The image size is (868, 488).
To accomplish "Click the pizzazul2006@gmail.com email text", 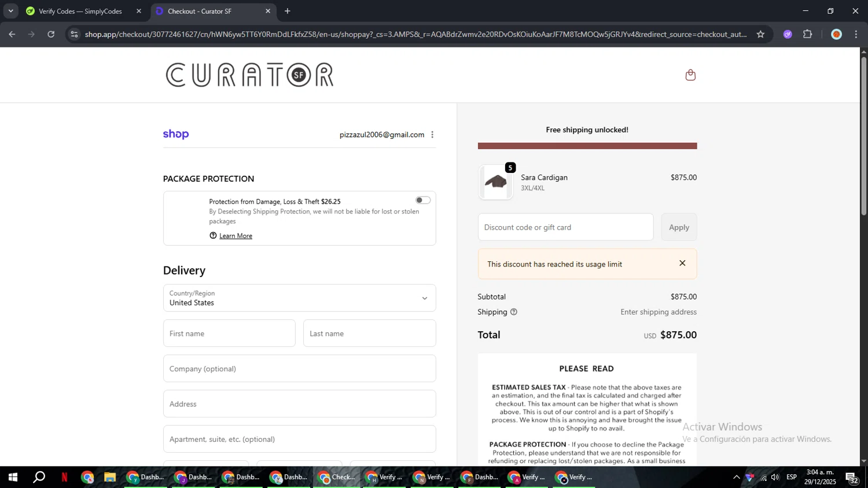I will (382, 135).
